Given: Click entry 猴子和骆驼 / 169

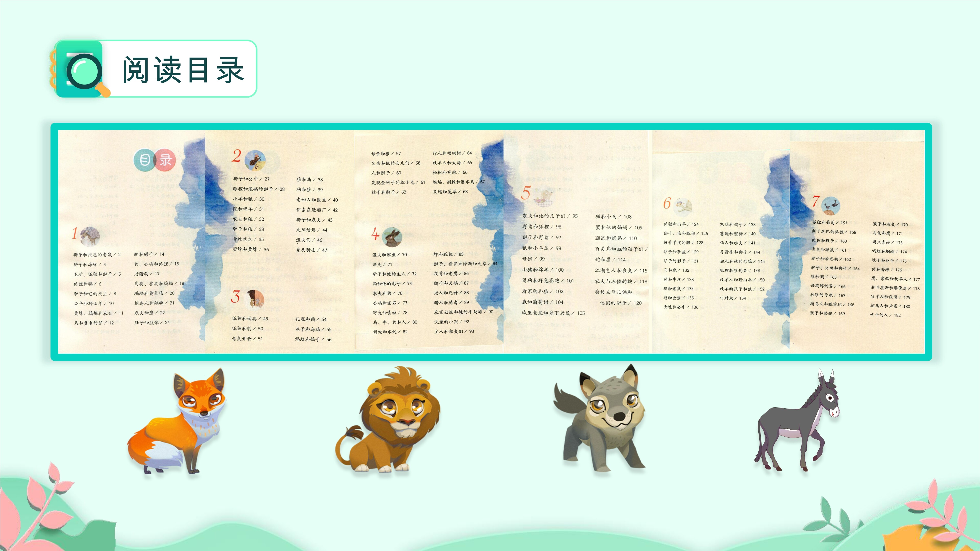Looking at the screenshot, I should [827, 314].
